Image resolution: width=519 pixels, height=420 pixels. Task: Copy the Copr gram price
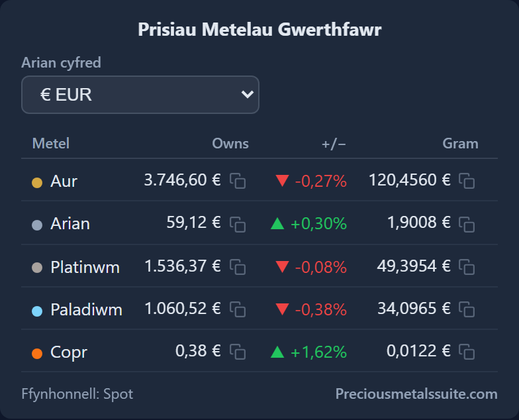pos(467,352)
